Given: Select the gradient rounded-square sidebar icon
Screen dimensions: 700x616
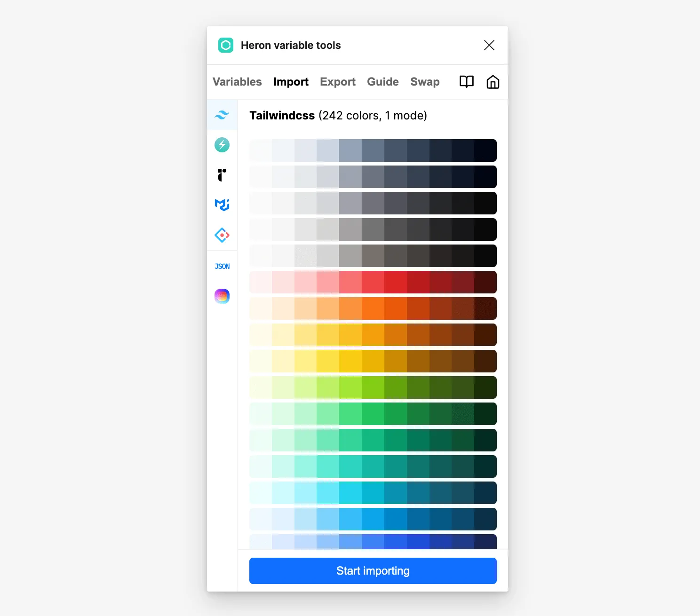Looking at the screenshot, I should pyautogui.click(x=222, y=296).
